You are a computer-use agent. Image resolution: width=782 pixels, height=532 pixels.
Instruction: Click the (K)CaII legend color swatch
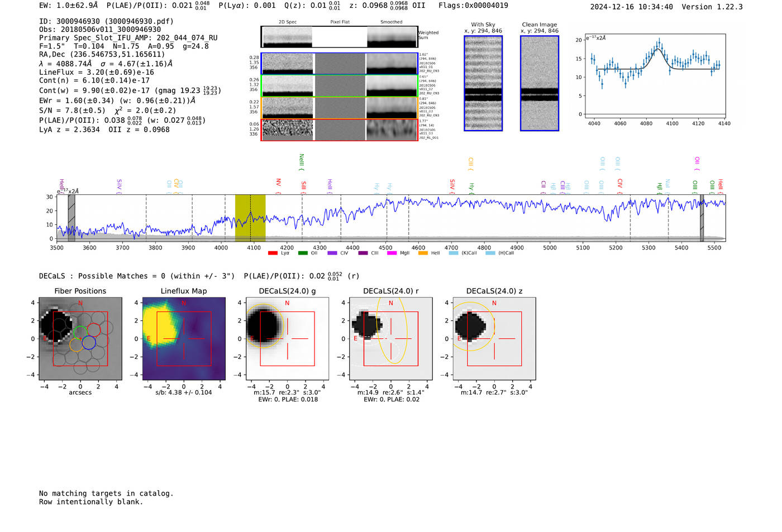(454, 253)
